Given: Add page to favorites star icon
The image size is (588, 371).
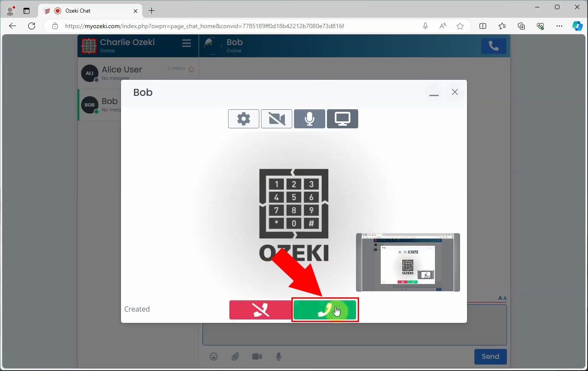Looking at the screenshot, I should tap(460, 26).
